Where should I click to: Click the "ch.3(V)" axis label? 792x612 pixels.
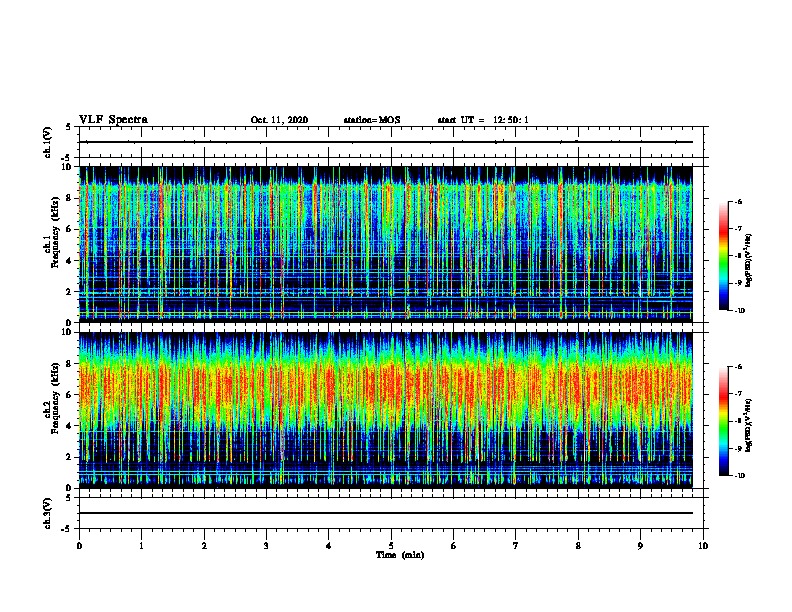coord(48,514)
